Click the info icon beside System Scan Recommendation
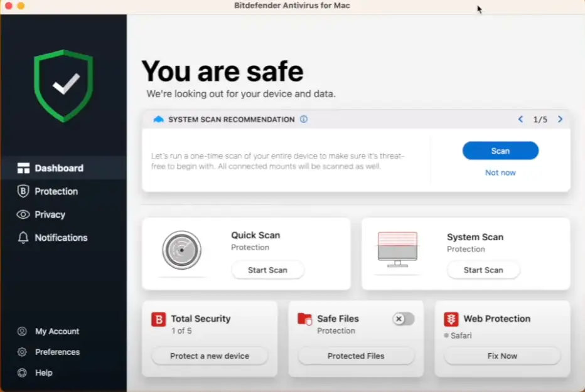Screen dimensions: 585x392 [x=304, y=119]
